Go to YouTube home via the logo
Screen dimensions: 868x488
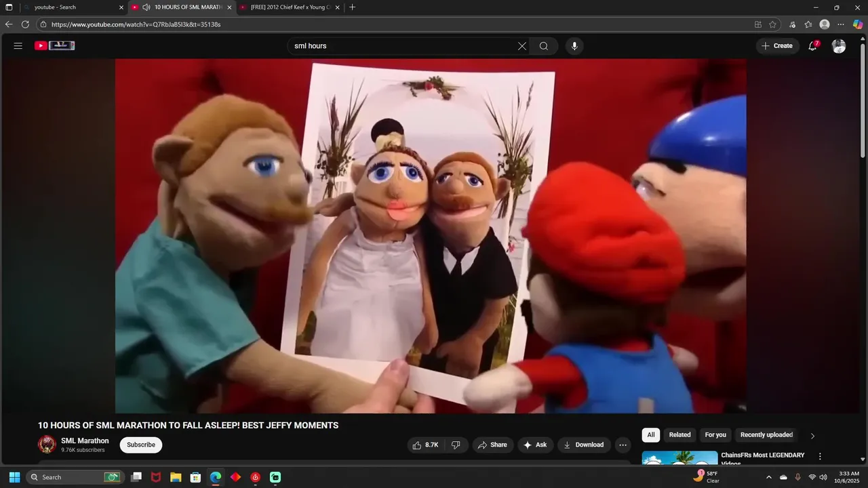[x=55, y=46]
